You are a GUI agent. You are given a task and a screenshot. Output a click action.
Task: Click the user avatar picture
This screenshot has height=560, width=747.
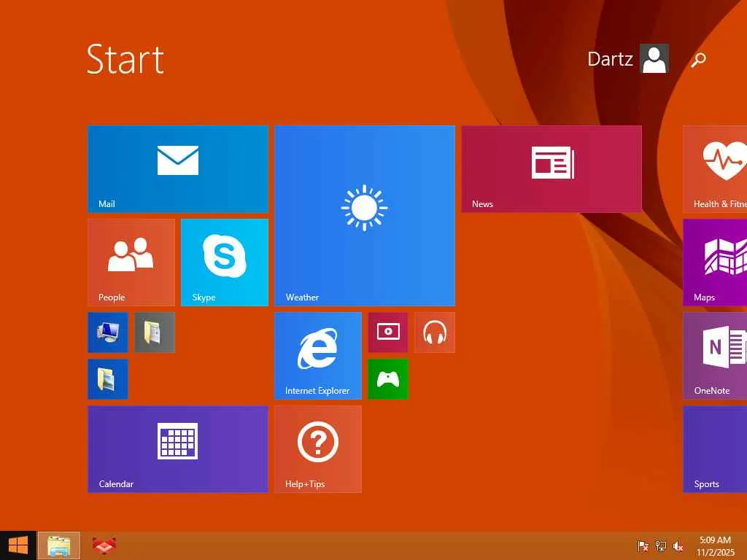point(654,58)
